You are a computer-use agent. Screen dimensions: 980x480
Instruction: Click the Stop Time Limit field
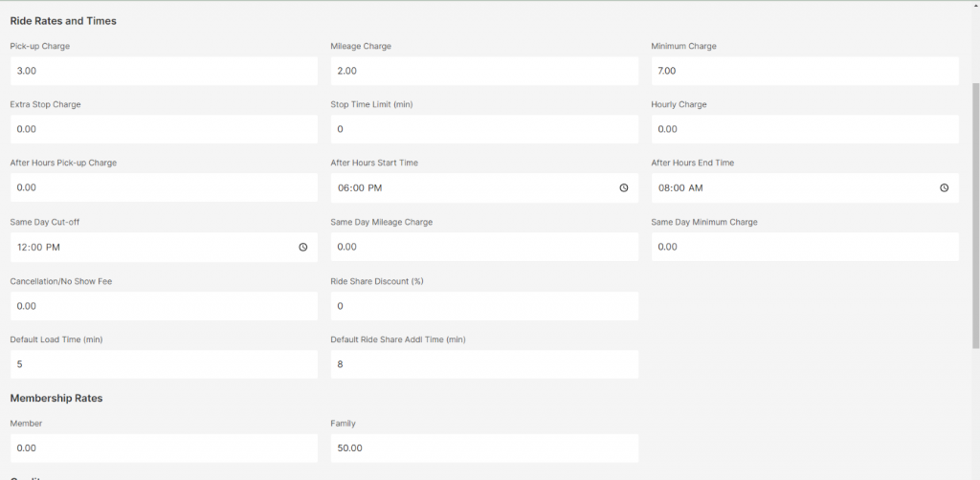click(x=484, y=129)
